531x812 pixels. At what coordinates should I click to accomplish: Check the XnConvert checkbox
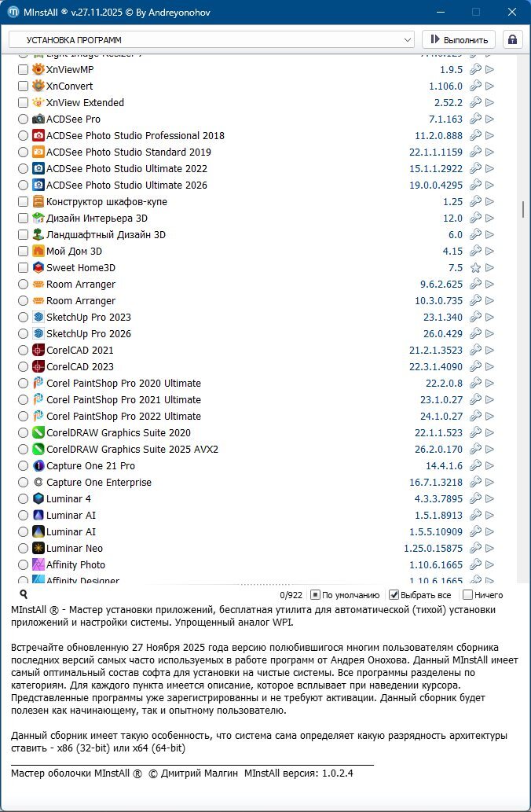[23, 86]
